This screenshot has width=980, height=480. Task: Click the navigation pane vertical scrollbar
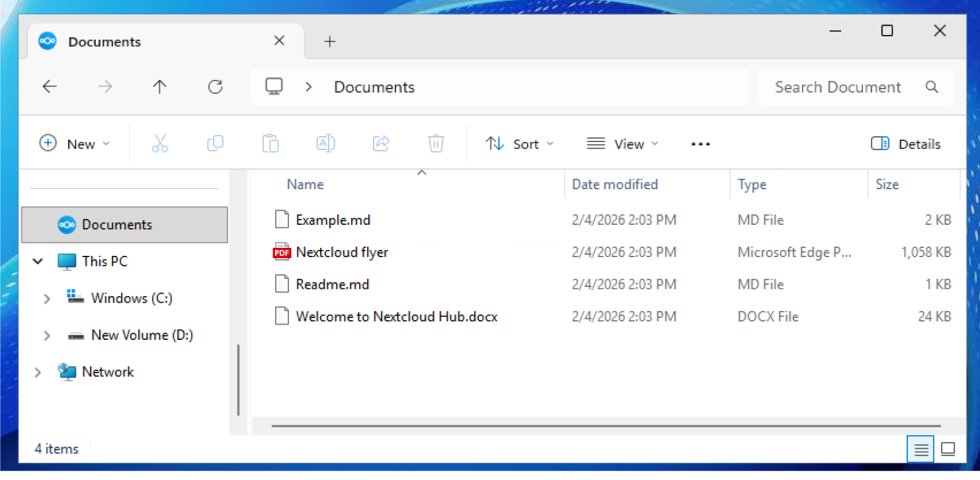coord(238,380)
